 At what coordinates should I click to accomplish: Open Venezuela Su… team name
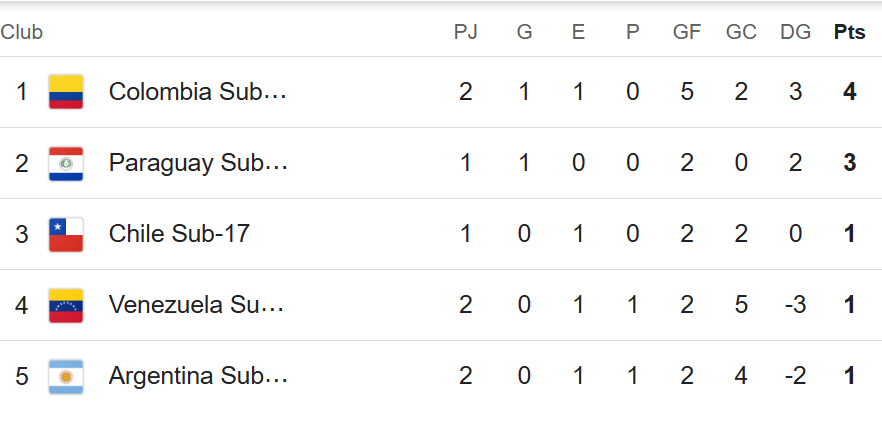click(196, 305)
